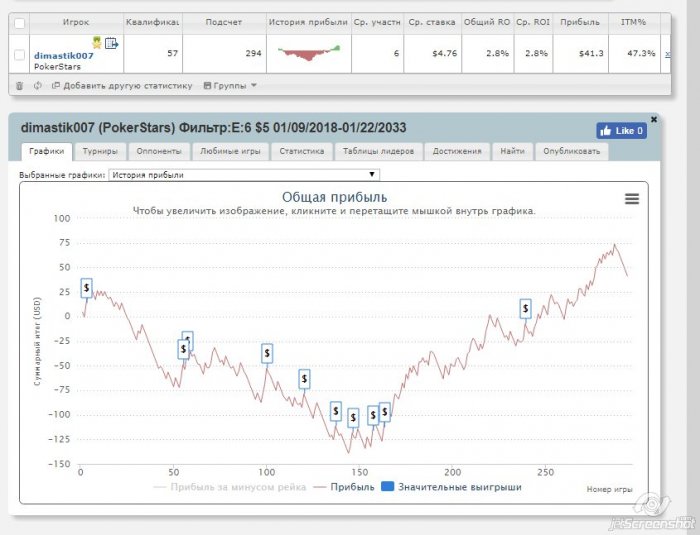Toggle the select-all checkbox in table header
700x535 pixels.
point(20,23)
